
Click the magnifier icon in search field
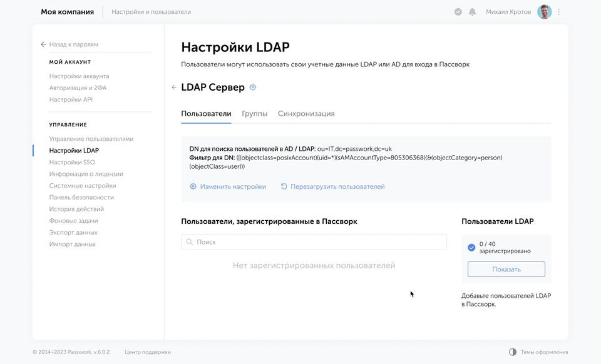(x=189, y=242)
